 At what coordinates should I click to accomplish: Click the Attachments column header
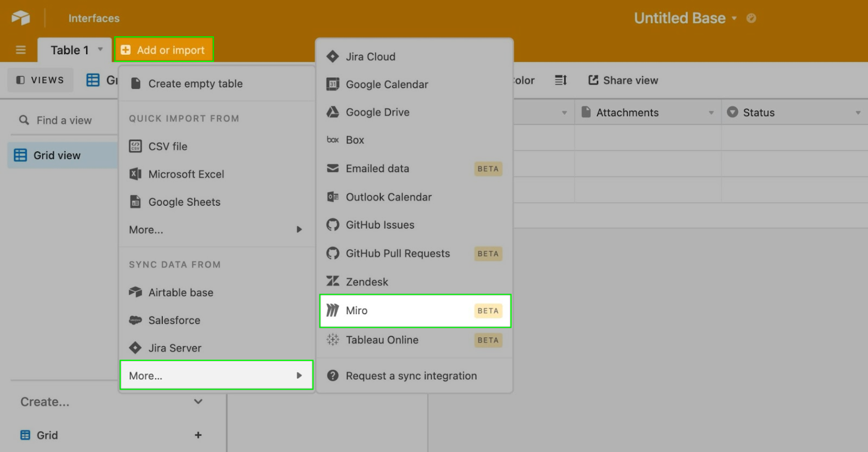tap(648, 112)
